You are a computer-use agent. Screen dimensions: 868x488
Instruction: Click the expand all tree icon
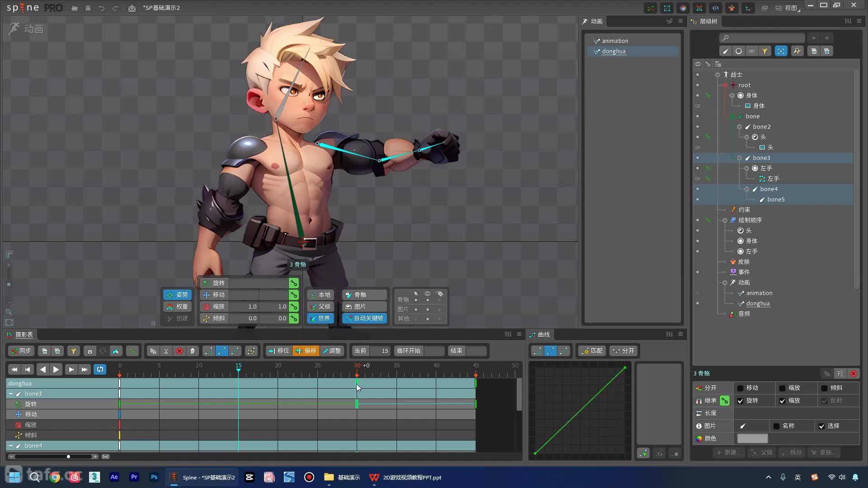click(827, 51)
